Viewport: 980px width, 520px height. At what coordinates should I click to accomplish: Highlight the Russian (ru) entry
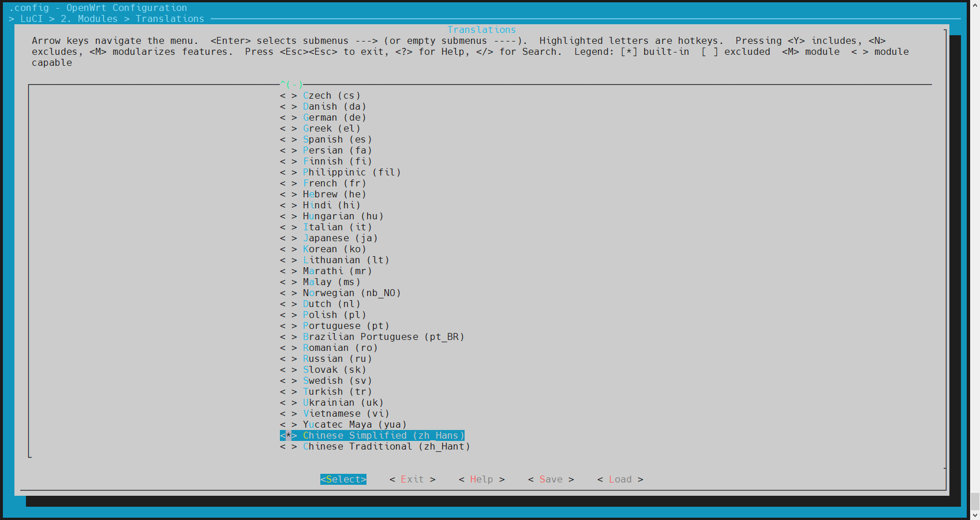337,359
